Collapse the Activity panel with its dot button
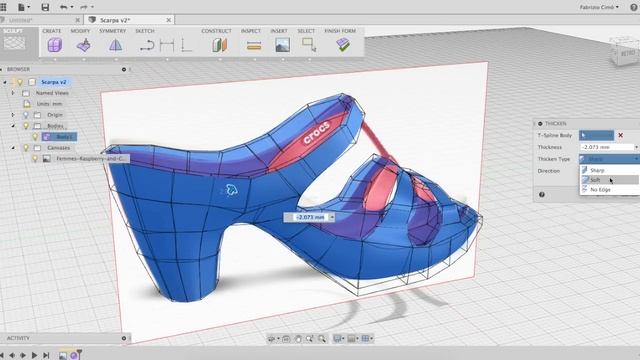The height and width of the screenshot is (360, 640). point(124,338)
